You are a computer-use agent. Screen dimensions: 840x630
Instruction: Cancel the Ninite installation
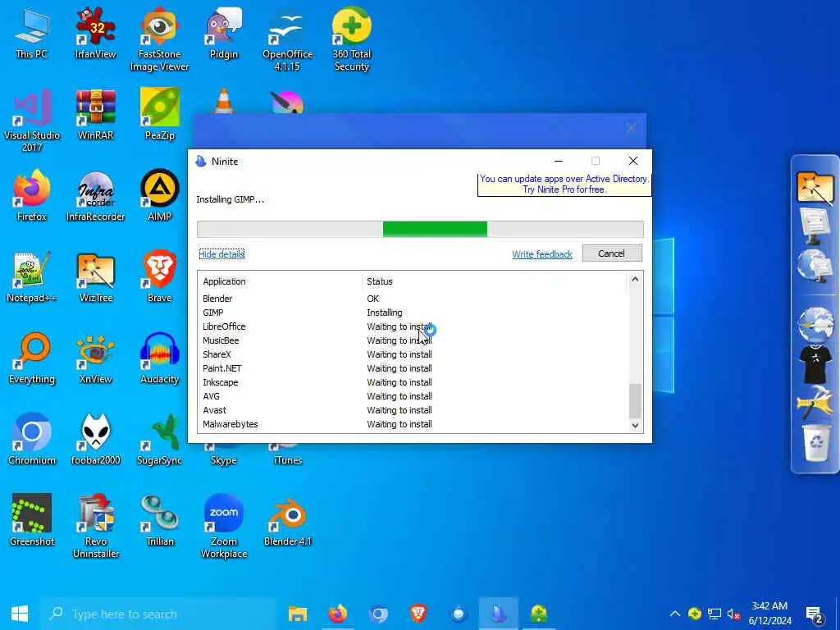coord(612,253)
